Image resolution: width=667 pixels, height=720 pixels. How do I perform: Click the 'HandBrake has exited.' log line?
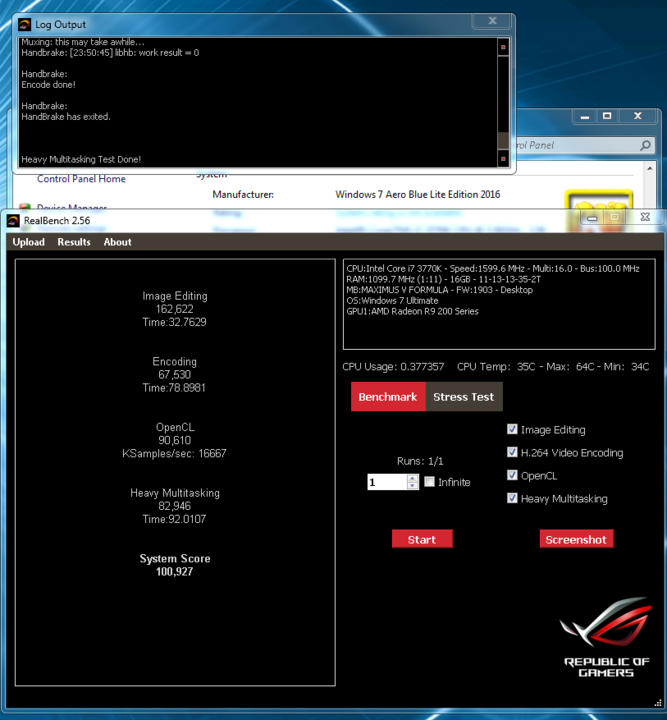pos(66,117)
